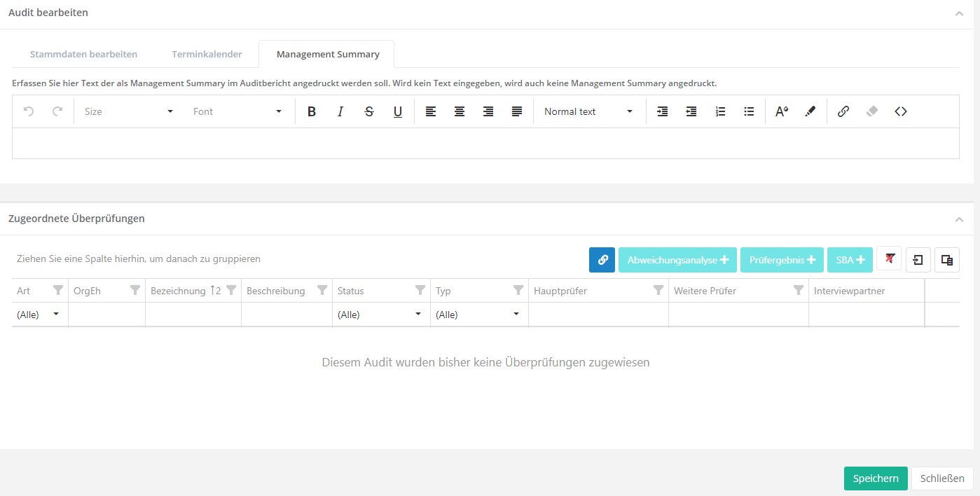980x496 pixels.
Task: Toggle underline text formatting
Action: [x=398, y=111]
